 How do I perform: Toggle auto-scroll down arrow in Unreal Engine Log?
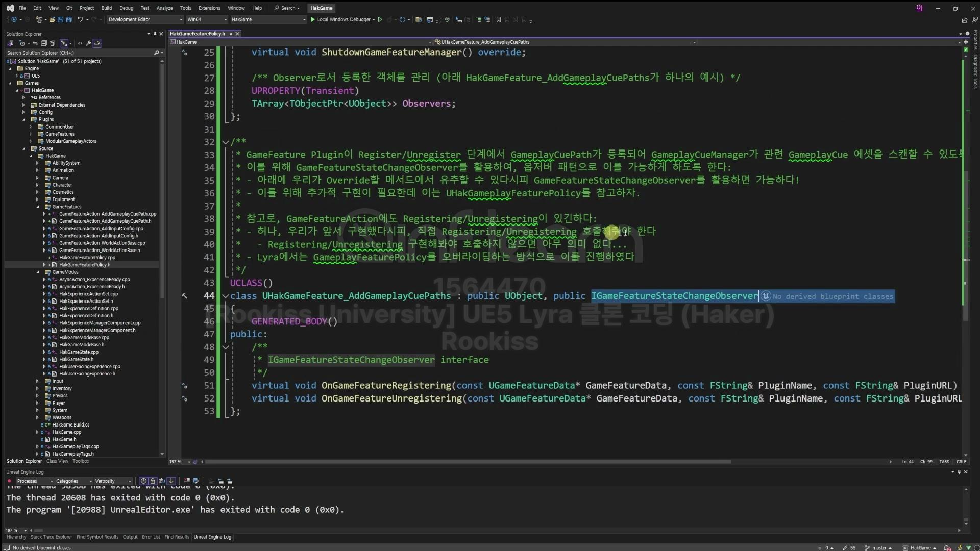point(171,481)
